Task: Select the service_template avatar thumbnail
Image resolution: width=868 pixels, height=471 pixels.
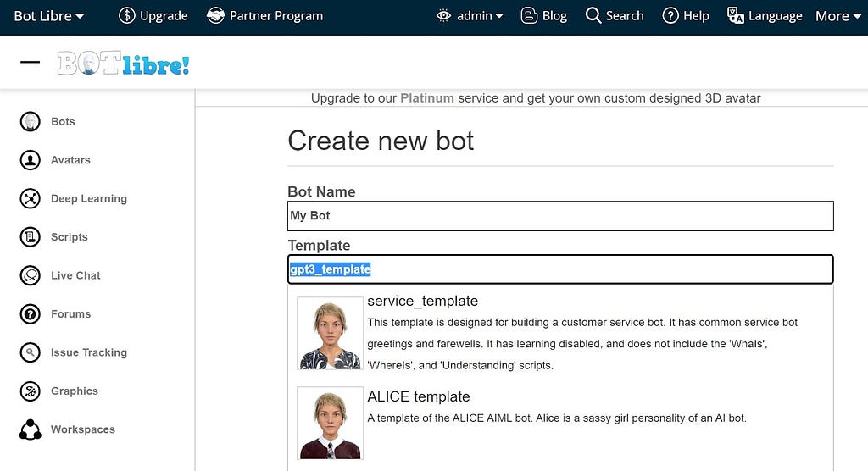Action: click(x=330, y=333)
